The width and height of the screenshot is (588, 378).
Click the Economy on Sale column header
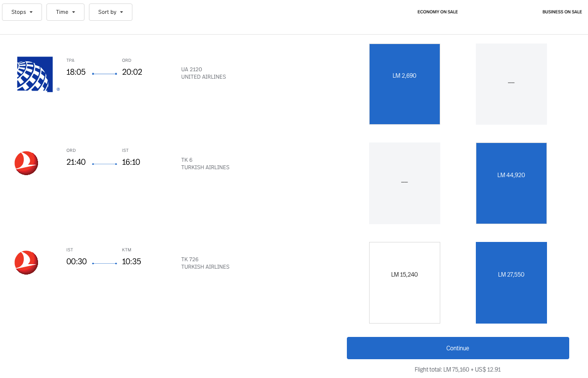[437, 12]
